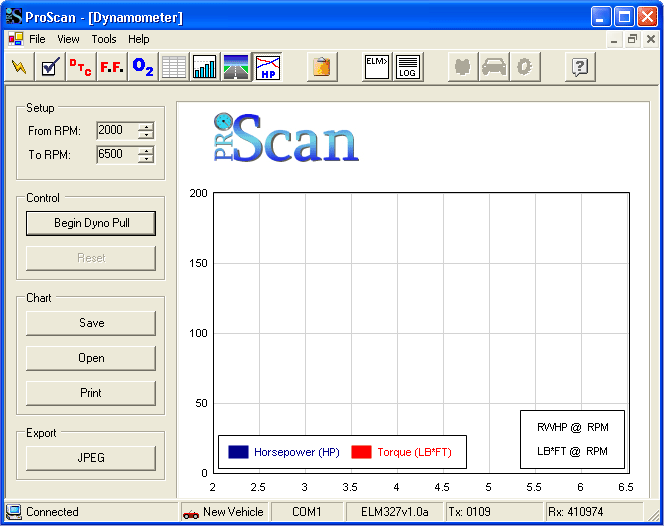Open the ELM terminal icon
Viewport: 664px width, 526px height.
coord(377,67)
